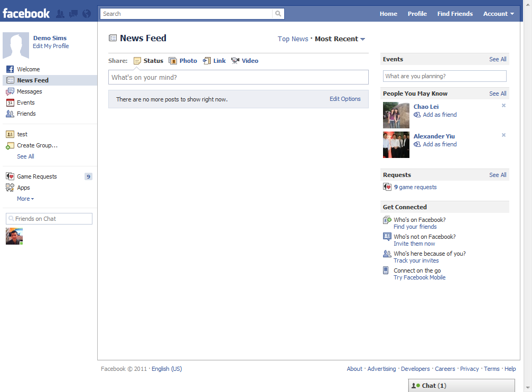Open messages icon in top bar
The image size is (532, 392).
point(73,14)
